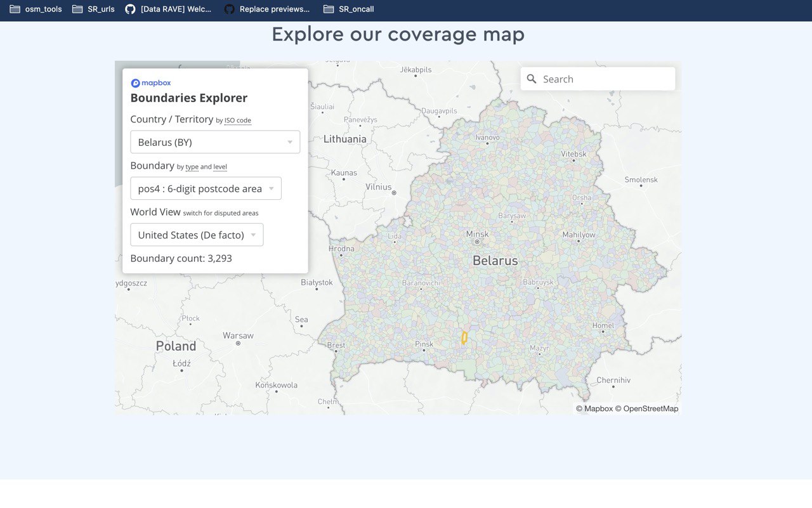Click the Explore our coverage map heading
This screenshot has width=812, height=508.
(x=398, y=34)
